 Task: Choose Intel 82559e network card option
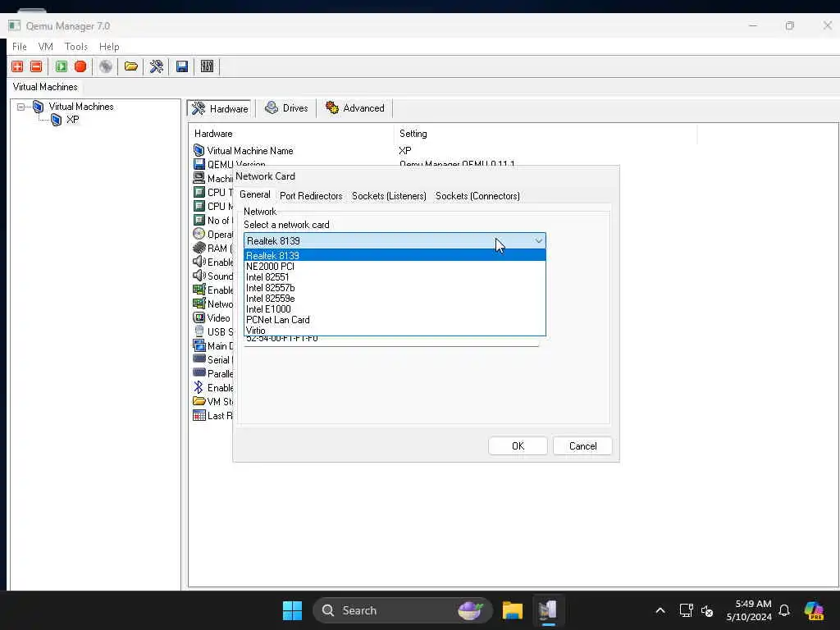pos(395,299)
